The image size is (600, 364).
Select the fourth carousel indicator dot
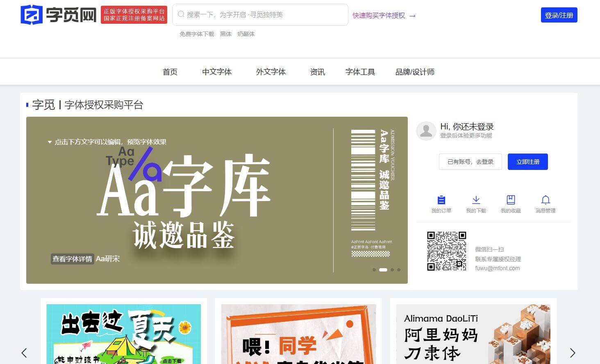point(399,270)
